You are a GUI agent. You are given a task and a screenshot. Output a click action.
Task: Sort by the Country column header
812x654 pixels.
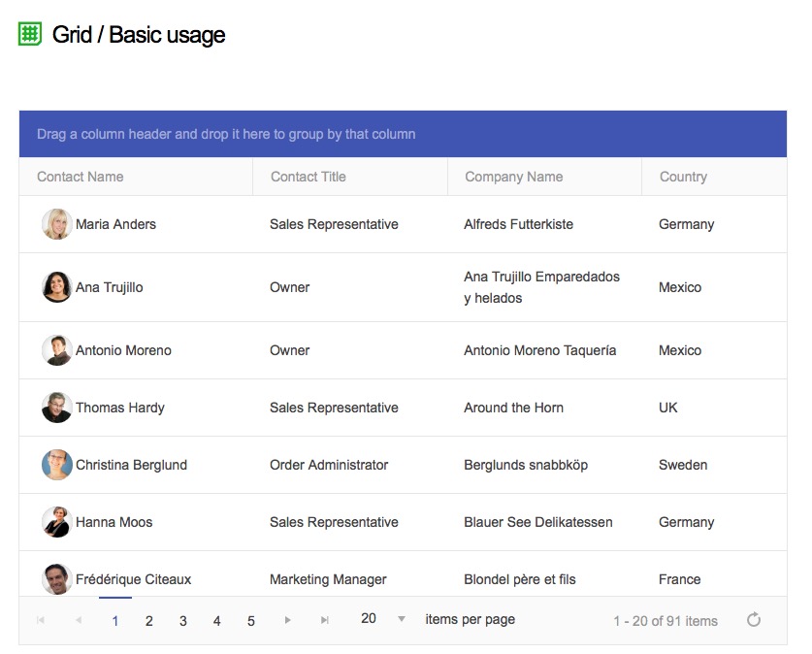[x=683, y=177]
